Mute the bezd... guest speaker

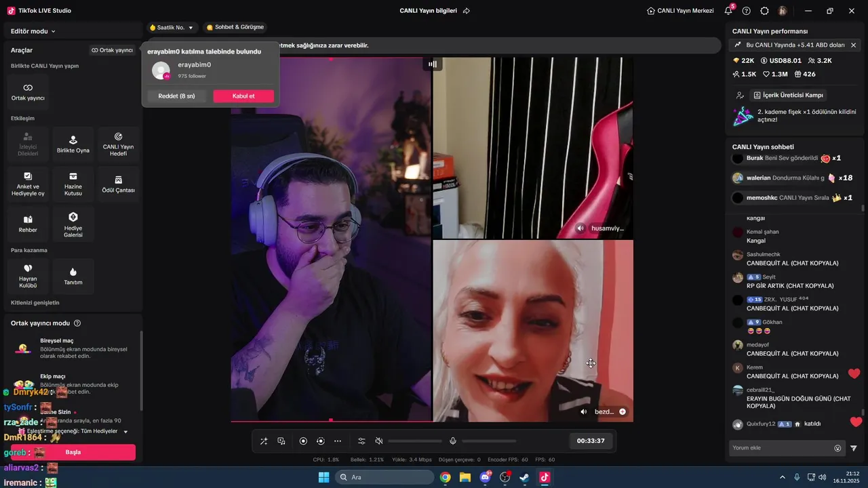pyautogui.click(x=584, y=411)
